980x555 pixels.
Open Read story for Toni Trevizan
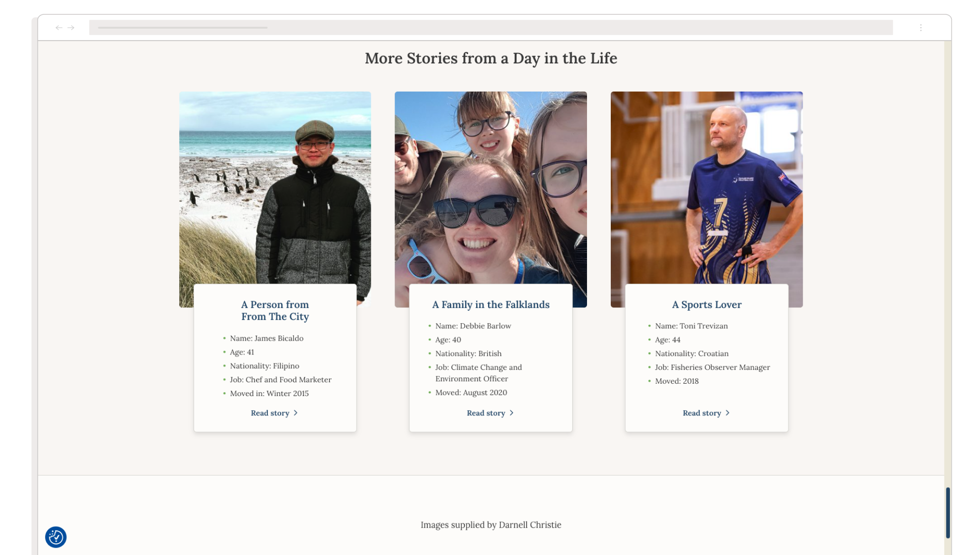coord(706,413)
